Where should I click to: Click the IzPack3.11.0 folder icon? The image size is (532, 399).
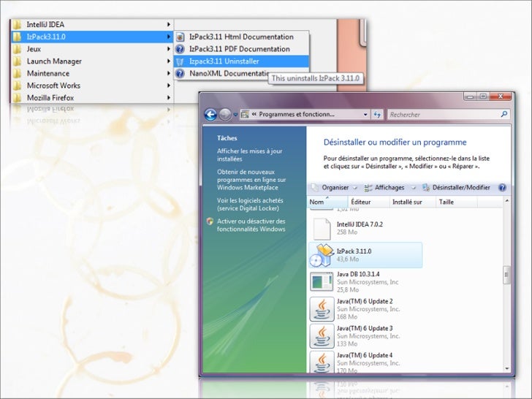tap(17, 37)
